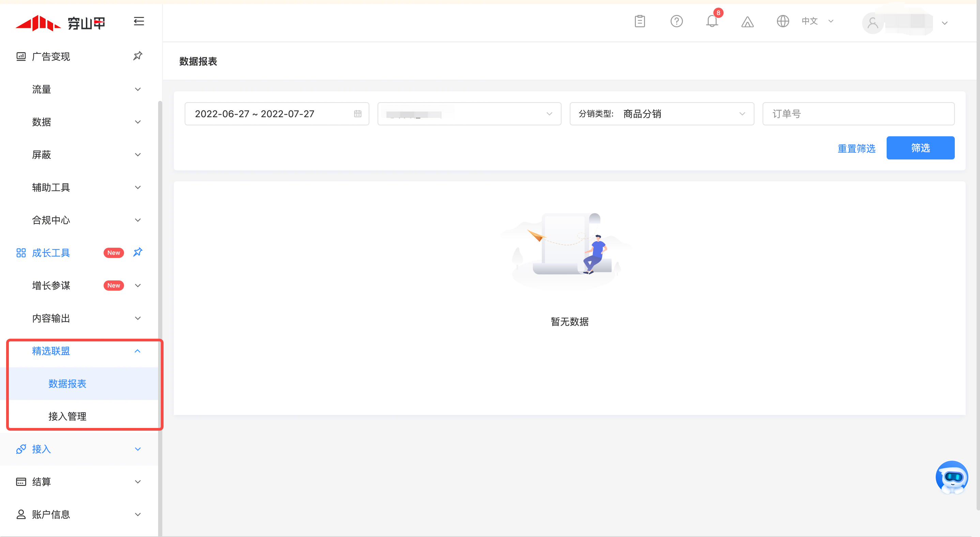Click the 重置筛选 link
Screen dimensions: 980x537
pyautogui.click(x=856, y=148)
